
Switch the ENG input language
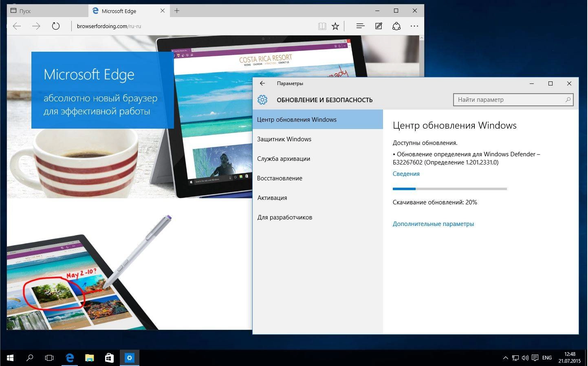pos(547,358)
